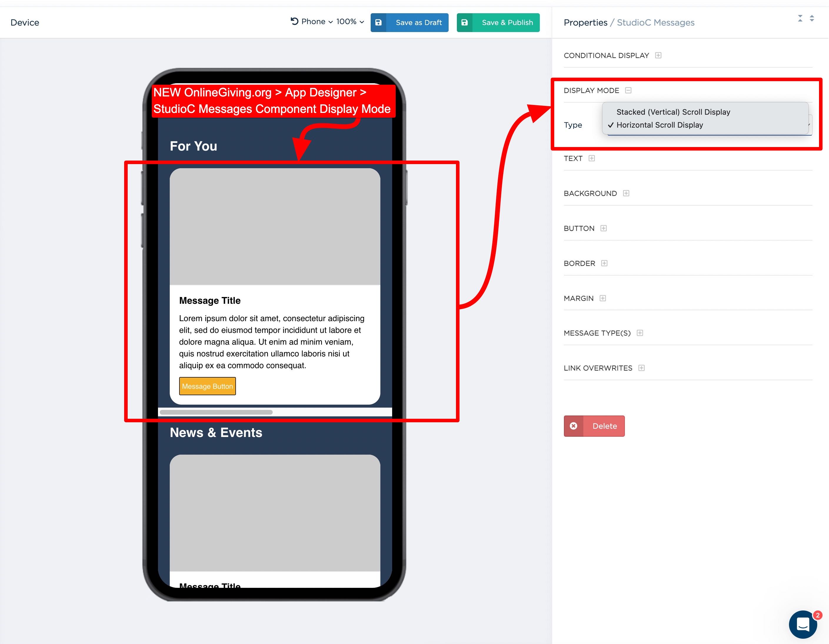829x644 pixels.
Task: Click the yellow Message Button in preview
Action: [208, 386]
